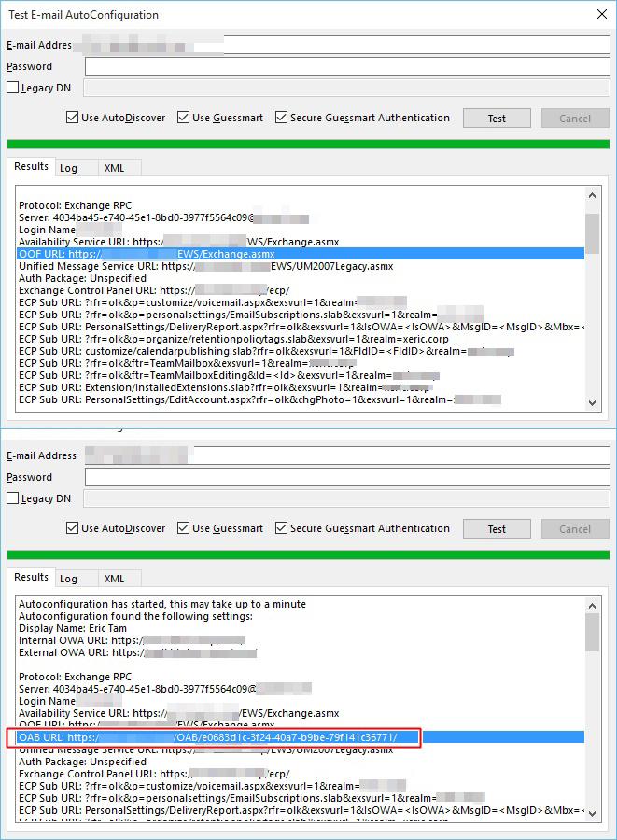
Task: Toggle Legacy DN checkbox in lower dialog
Action: point(13,498)
